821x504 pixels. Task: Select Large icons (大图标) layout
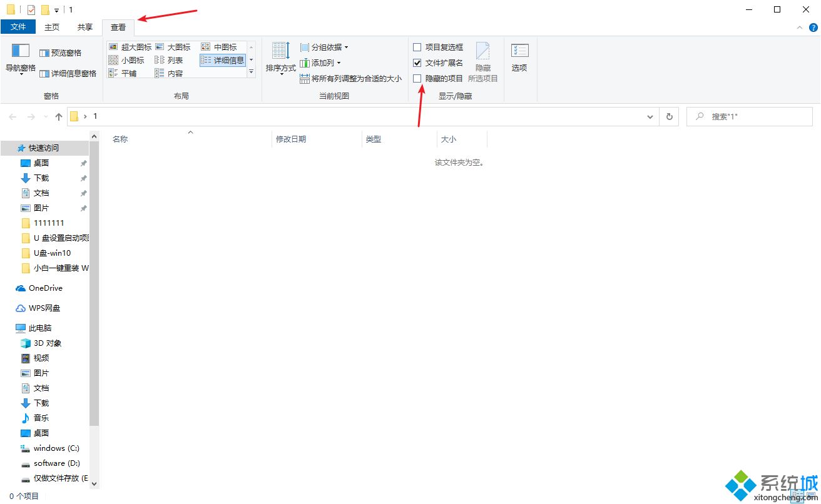pyautogui.click(x=173, y=47)
